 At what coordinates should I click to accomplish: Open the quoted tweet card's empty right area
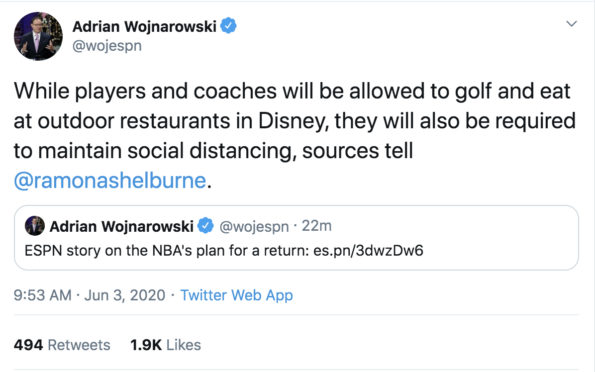pyautogui.click(x=501, y=238)
